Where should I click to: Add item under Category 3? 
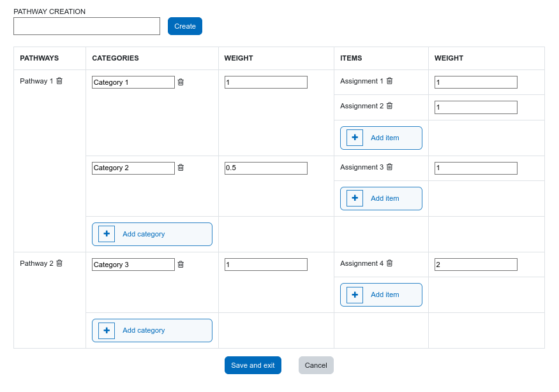(381, 295)
